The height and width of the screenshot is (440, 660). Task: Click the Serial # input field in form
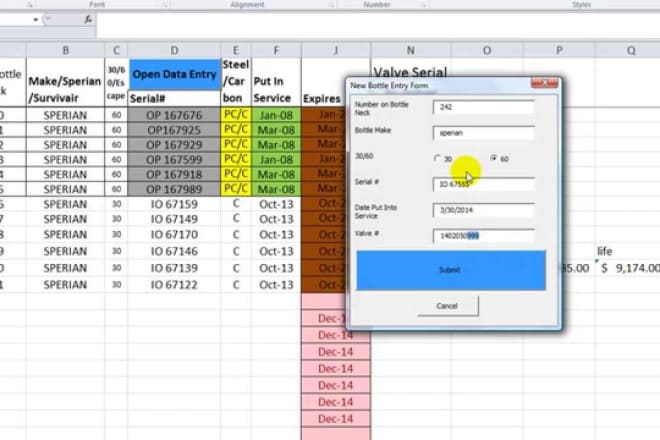point(484,184)
